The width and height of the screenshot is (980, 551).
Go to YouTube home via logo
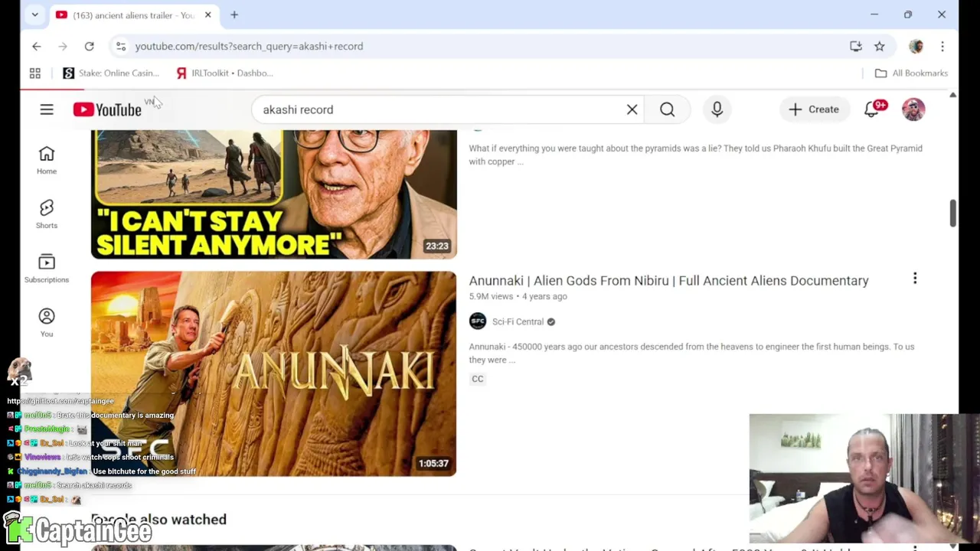tap(107, 109)
